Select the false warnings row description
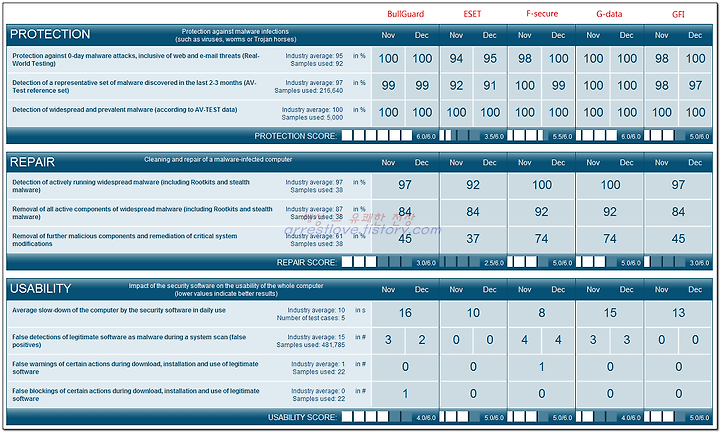This screenshot has height=432, width=720. [x=135, y=368]
